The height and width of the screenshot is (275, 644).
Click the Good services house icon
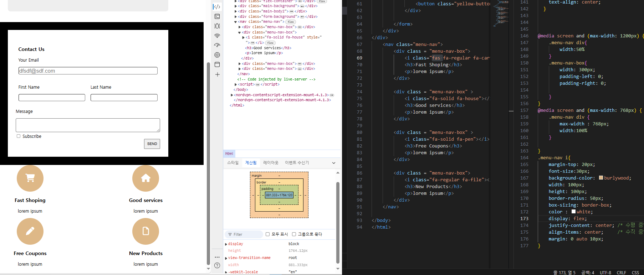[x=145, y=178]
